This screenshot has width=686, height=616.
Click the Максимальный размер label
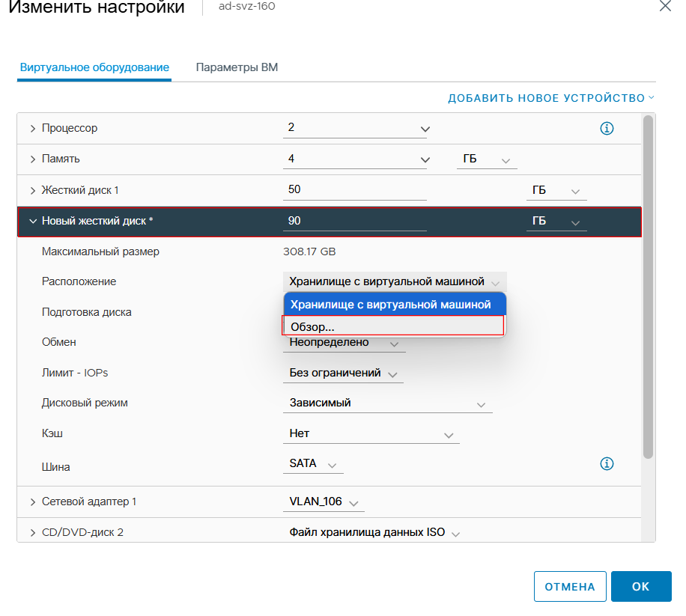[x=100, y=251]
